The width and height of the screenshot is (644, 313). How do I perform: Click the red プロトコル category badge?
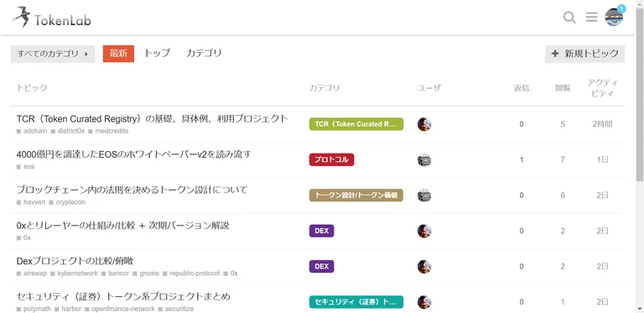point(331,159)
